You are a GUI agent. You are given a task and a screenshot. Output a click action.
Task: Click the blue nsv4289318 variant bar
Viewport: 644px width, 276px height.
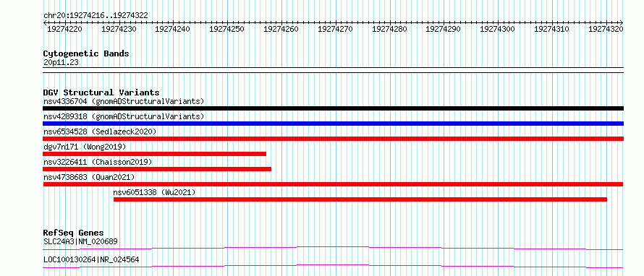[x=333, y=124]
